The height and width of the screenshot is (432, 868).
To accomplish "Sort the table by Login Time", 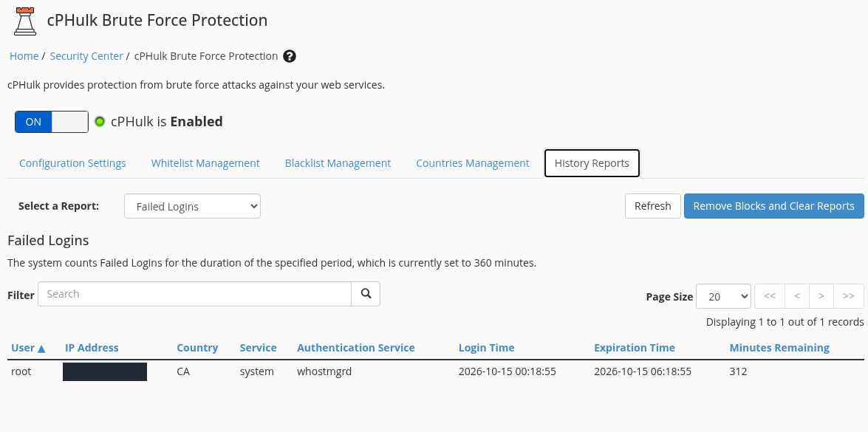I will coord(487,348).
